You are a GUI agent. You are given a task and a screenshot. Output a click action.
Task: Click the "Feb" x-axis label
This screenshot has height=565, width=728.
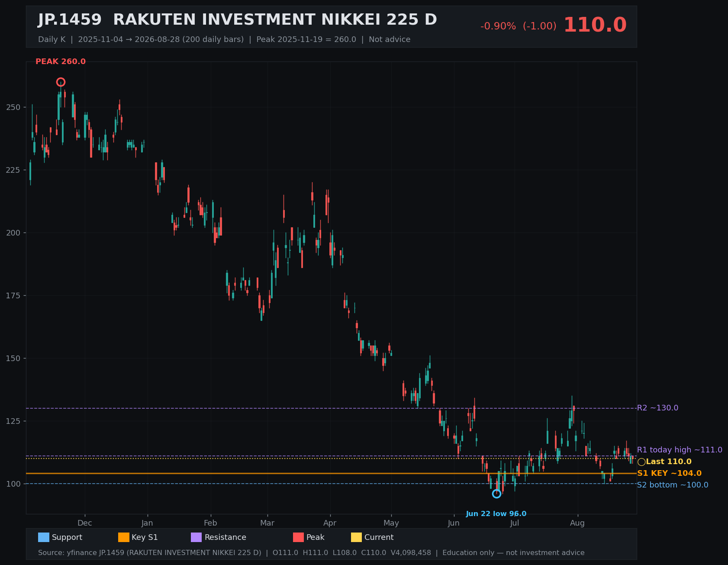211,523
